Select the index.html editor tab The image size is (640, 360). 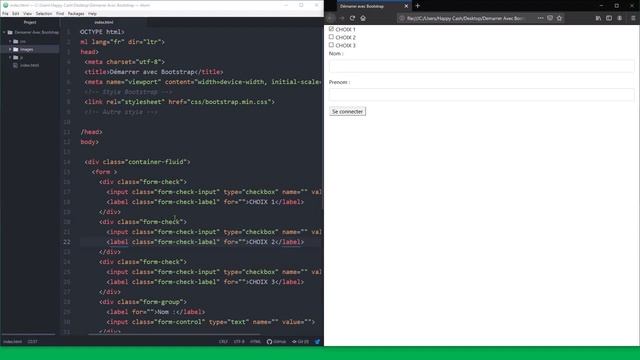[104, 22]
